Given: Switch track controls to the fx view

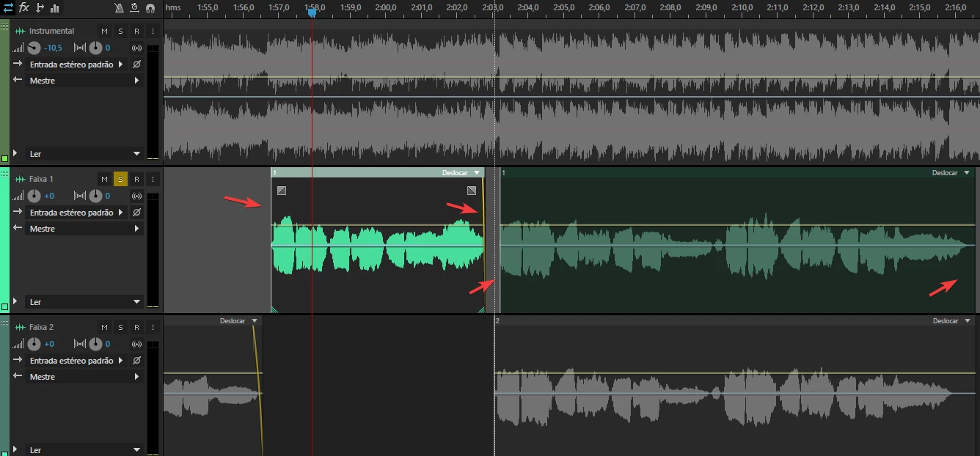Looking at the screenshot, I should [24, 7].
